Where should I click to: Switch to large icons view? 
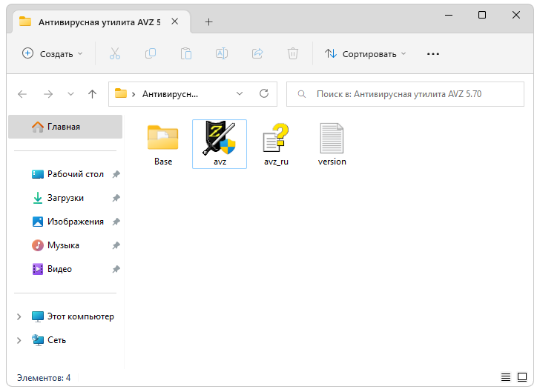coord(522,377)
